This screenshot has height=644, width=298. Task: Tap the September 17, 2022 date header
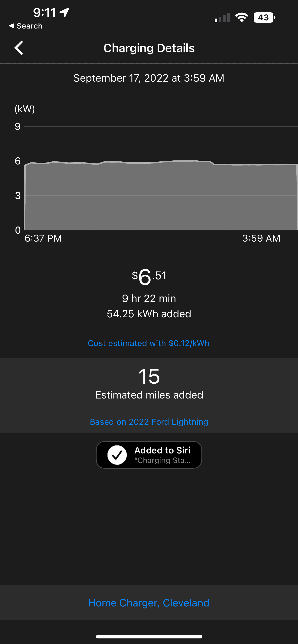[x=149, y=78]
